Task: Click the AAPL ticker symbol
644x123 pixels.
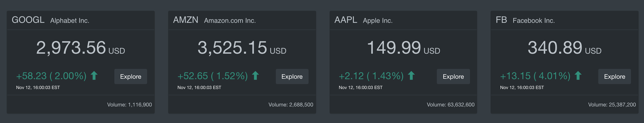Action: [x=346, y=20]
